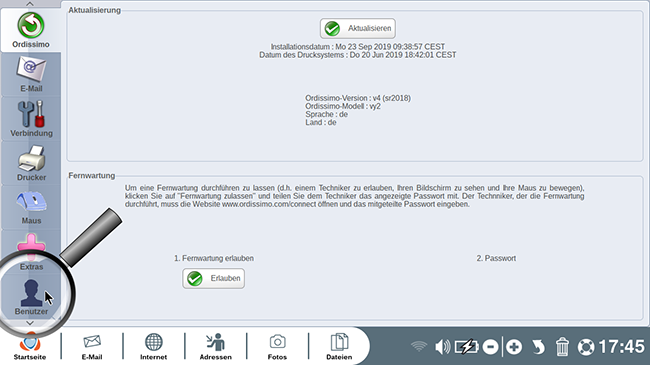Viewport: 650px width, 365px height.
Task: Open Verbindung connection settings
Action: click(x=31, y=119)
